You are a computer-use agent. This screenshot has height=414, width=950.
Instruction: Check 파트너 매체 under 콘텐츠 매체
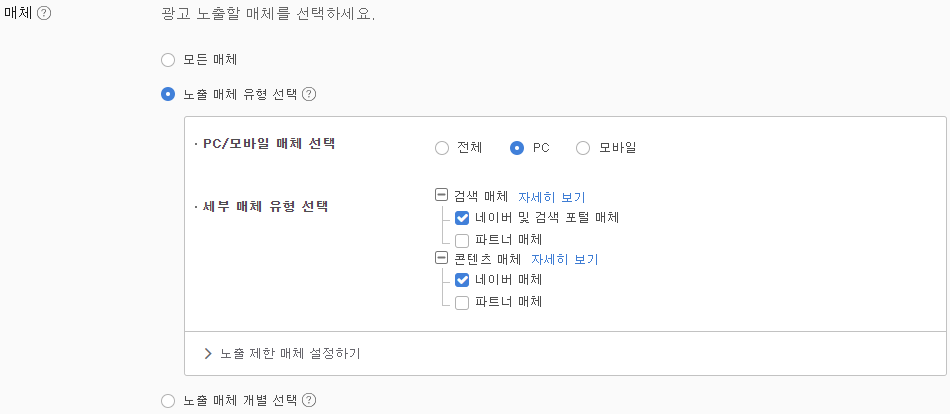pos(462,302)
